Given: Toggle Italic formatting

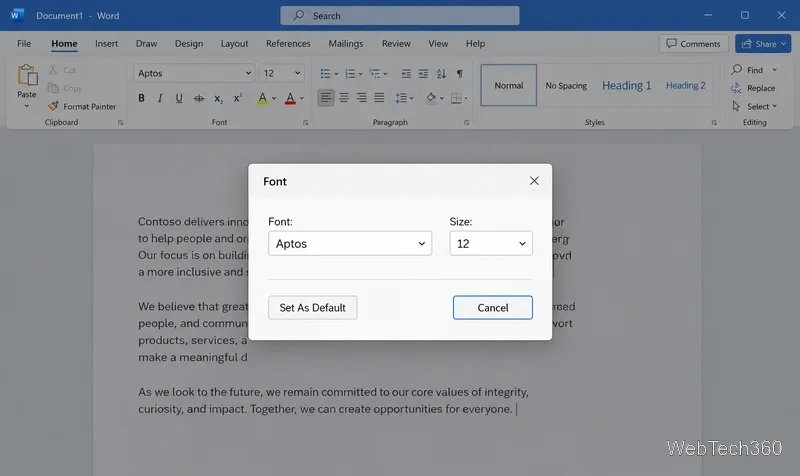Looking at the screenshot, I should (160, 98).
